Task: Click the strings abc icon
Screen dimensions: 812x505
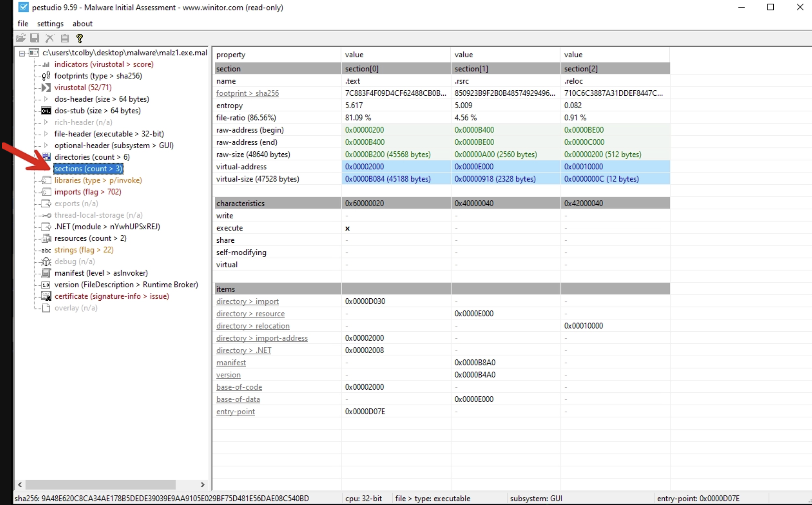Action: pos(46,250)
